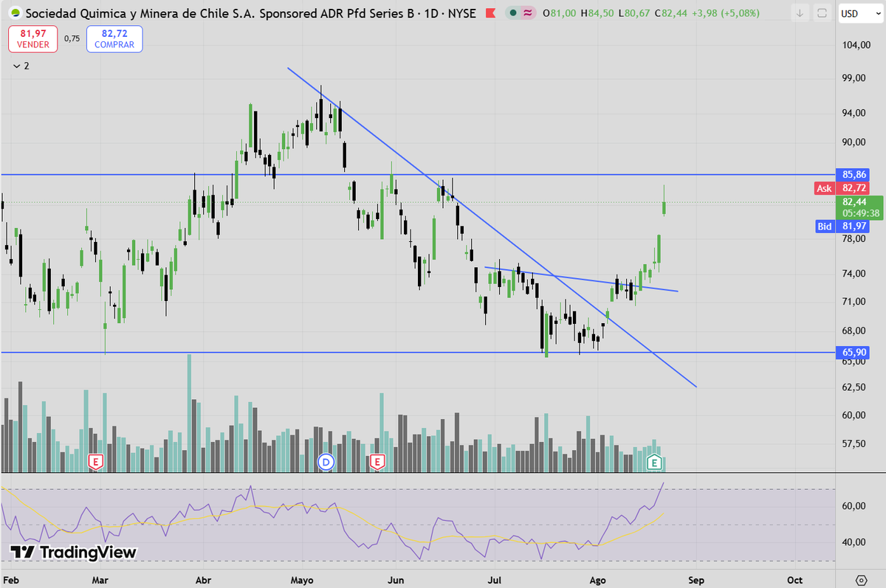This screenshot has width=886, height=588.
Task: Open the USD currency dropdown
Action: coord(859,13)
